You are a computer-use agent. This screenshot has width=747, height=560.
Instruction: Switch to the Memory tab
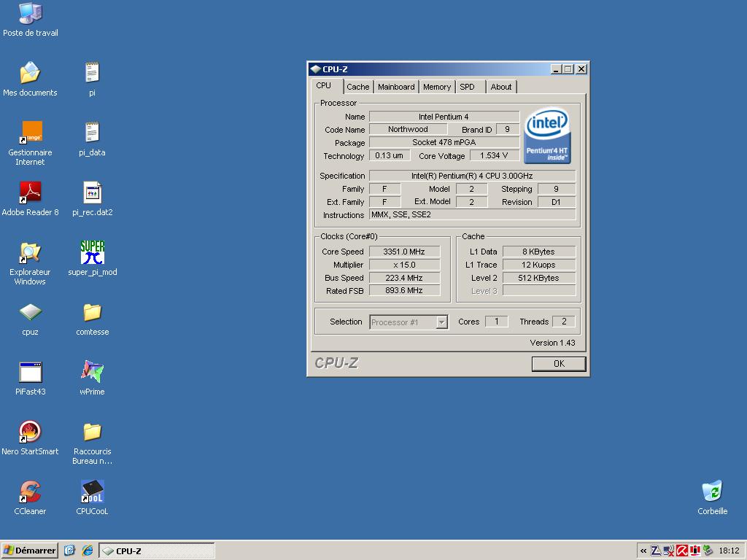(x=437, y=87)
